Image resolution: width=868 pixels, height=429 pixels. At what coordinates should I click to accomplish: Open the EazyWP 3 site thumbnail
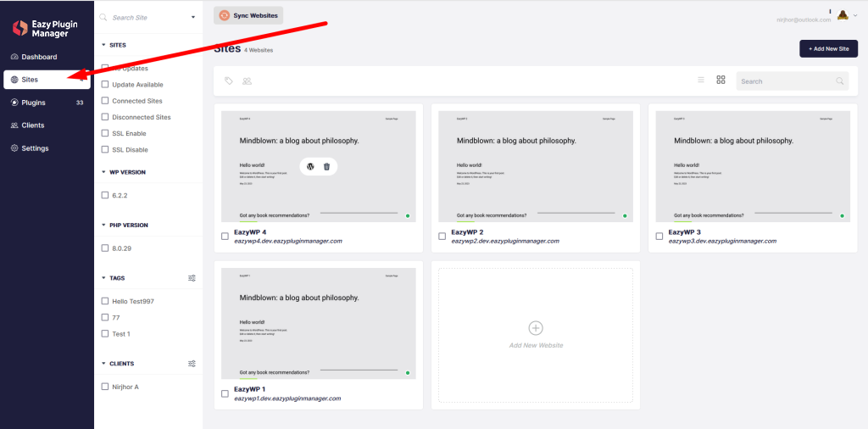[753, 167]
